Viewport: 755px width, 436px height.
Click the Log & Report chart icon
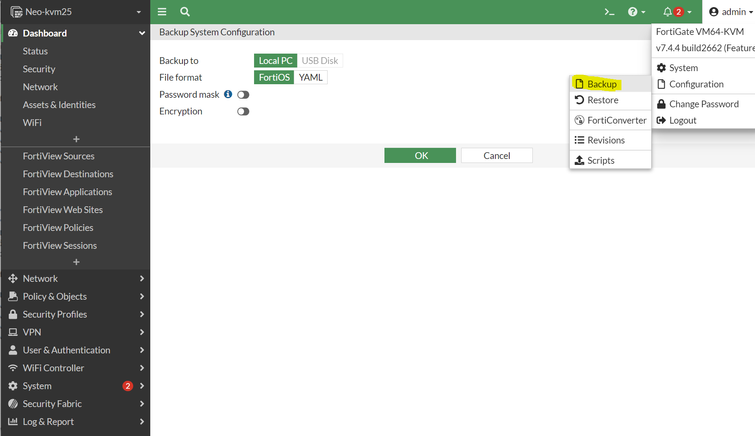[13, 422]
